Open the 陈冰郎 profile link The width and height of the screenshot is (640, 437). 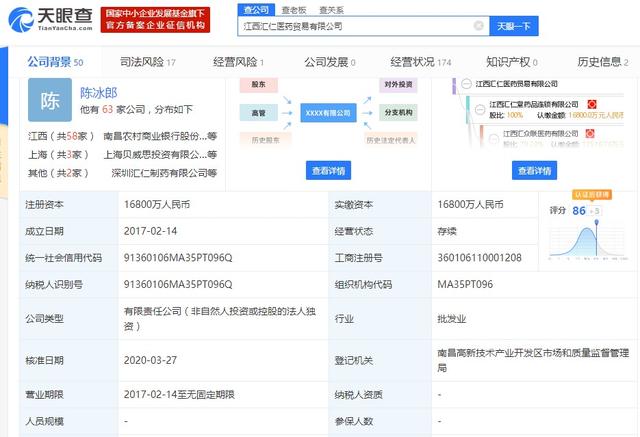click(x=98, y=93)
